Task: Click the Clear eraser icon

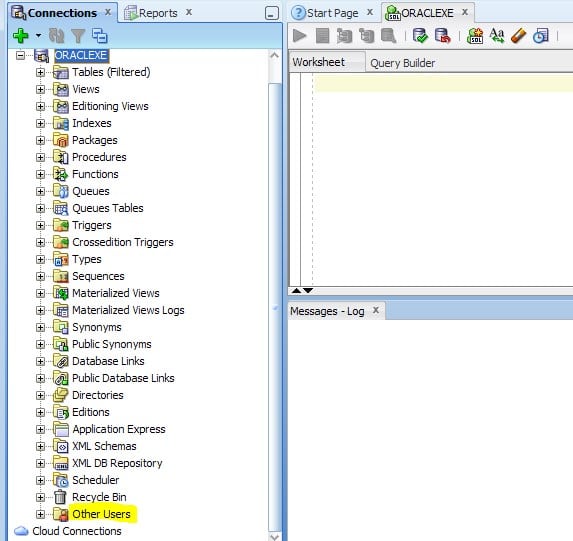Action: coord(519,36)
